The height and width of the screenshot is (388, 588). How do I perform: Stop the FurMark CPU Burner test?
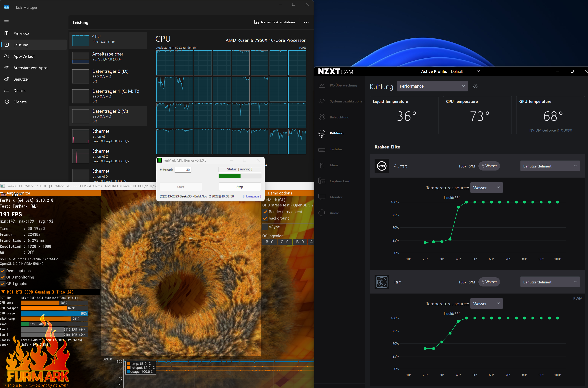[x=240, y=187]
